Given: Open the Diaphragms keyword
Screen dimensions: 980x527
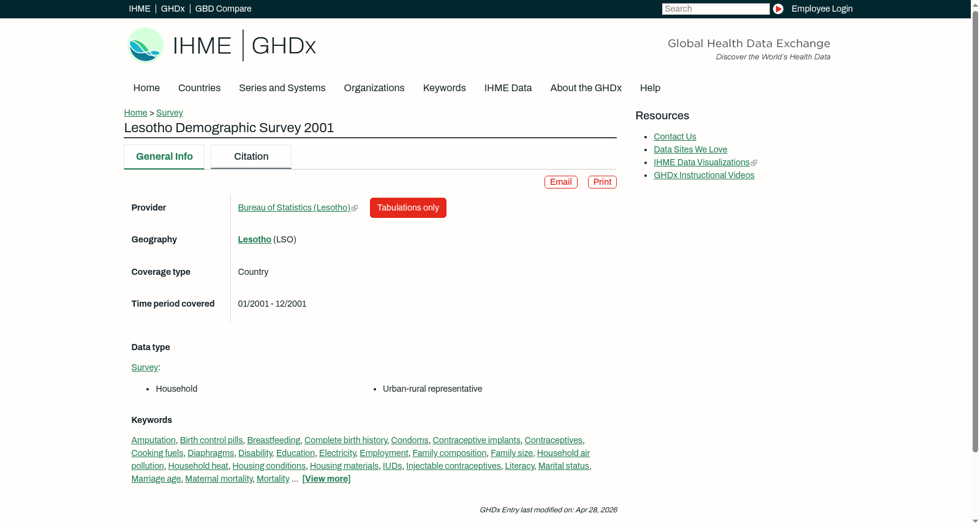Looking at the screenshot, I should click(211, 454).
